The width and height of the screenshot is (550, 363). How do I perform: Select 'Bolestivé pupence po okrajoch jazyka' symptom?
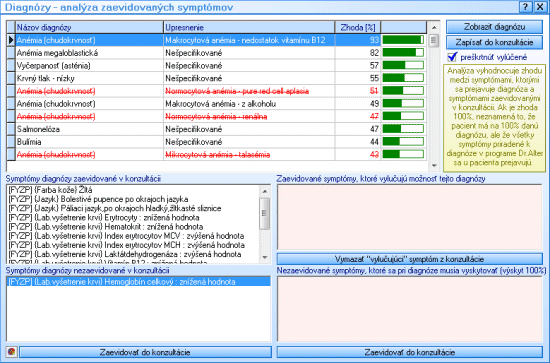(x=133, y=199)
